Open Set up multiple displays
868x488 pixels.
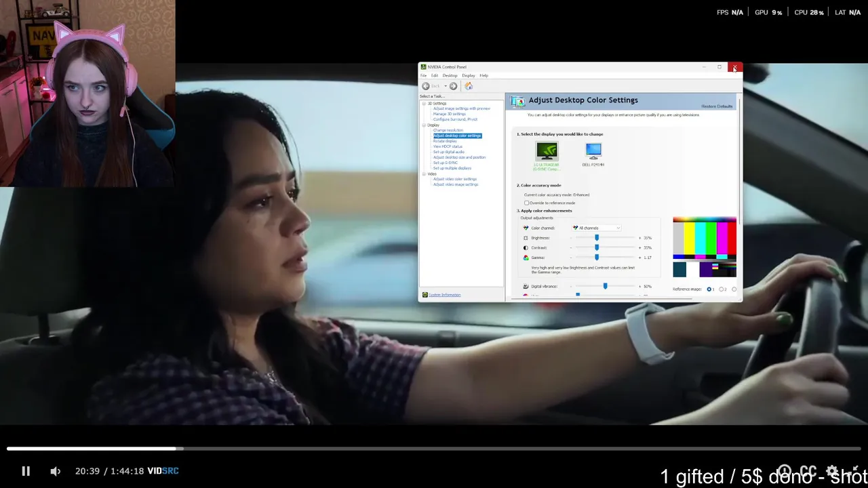click(x=452, y=168)
